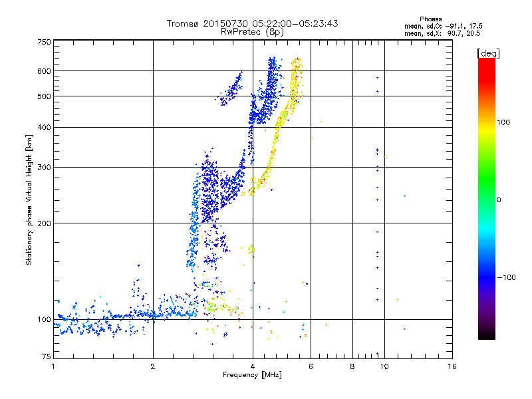Click the x-axis tick label "10"
This screenshot has height=399, width=532.
tap(384, 366)
